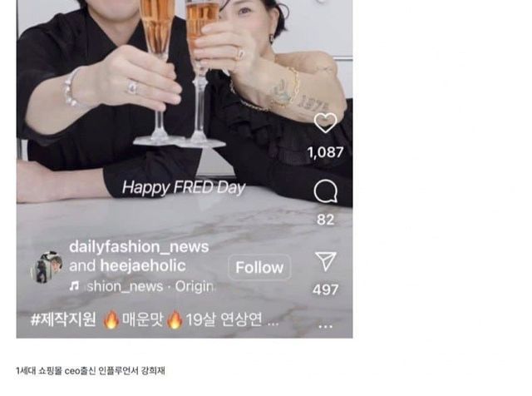
Task: Click the Follow button
Action: (x=259, y=267)
